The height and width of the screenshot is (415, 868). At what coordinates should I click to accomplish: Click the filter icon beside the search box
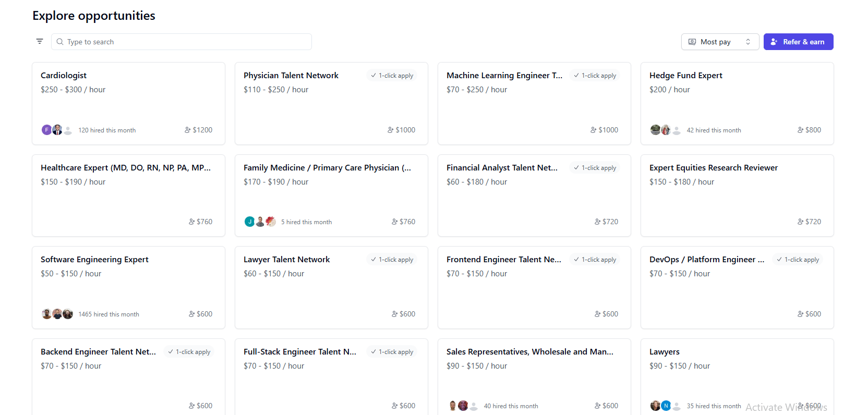pyautogui.click(x=40, y=41)
